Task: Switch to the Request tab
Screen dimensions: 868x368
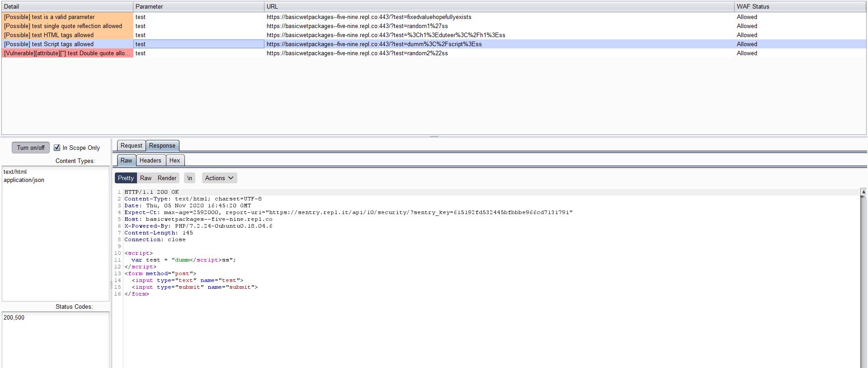Action: click(x=131, y=145)
